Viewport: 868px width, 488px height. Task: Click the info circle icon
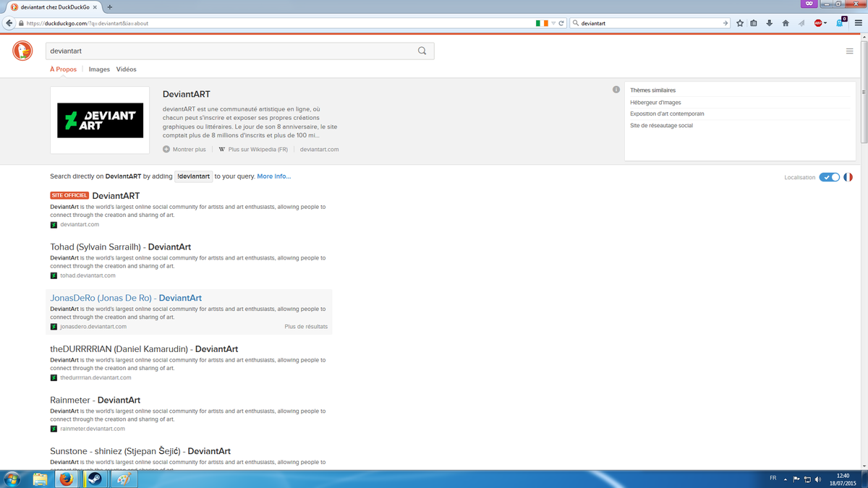pos(616,90)
